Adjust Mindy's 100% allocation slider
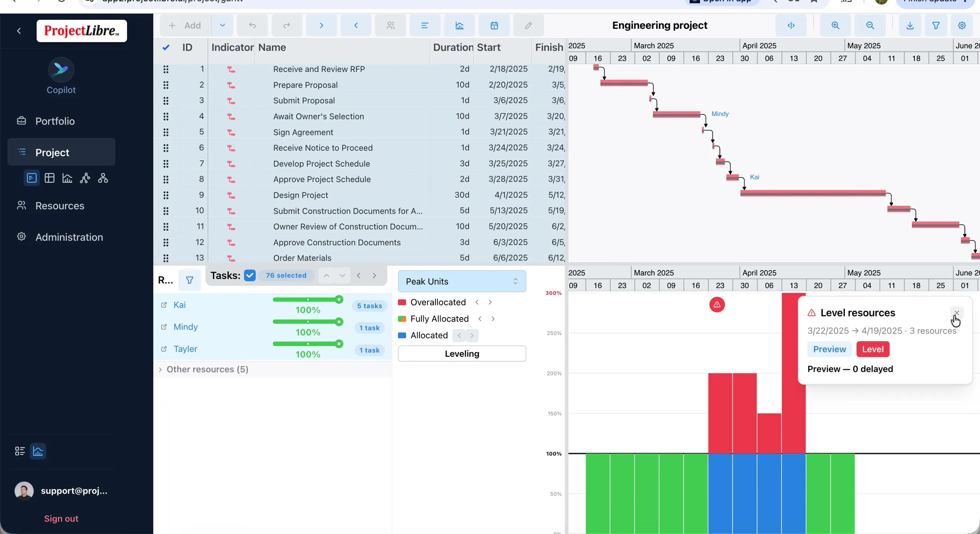 [308, 322]
